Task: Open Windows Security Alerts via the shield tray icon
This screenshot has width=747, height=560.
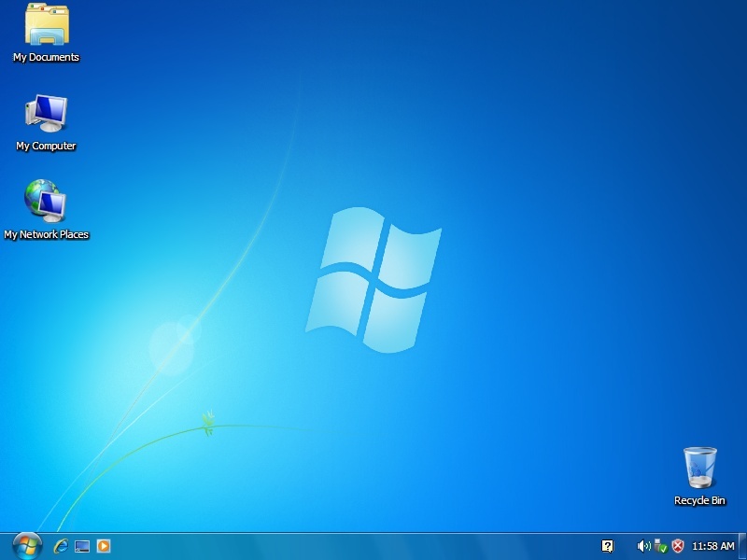Action: point(679,546)
